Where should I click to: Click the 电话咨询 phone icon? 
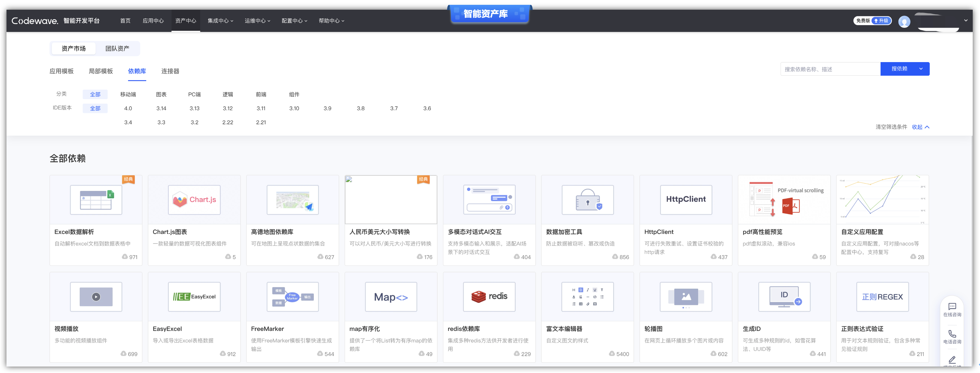click(x=952, y=334)
